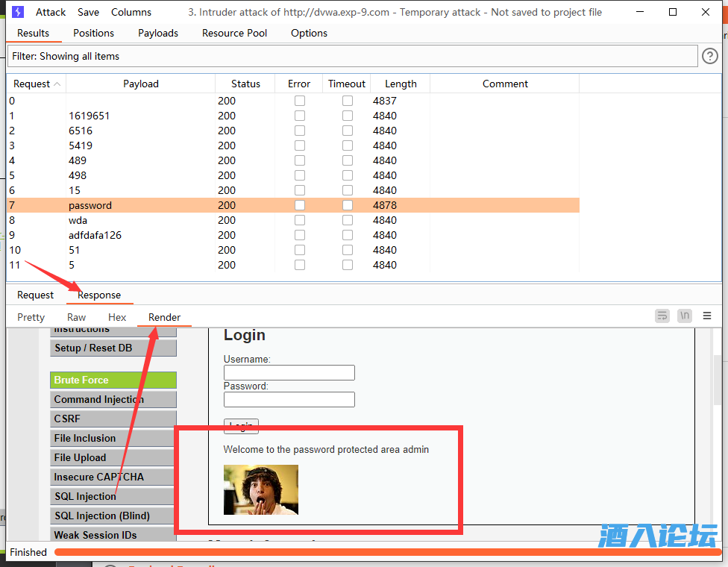The height and width of the screenshot is (567, 728).
Task: Select the result row with payload adfdafa126
Action: point(95,235)
